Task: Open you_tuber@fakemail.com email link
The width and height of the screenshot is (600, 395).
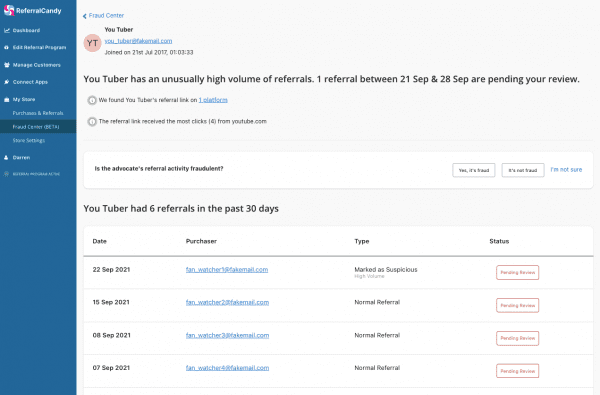Action: point(139,41)
